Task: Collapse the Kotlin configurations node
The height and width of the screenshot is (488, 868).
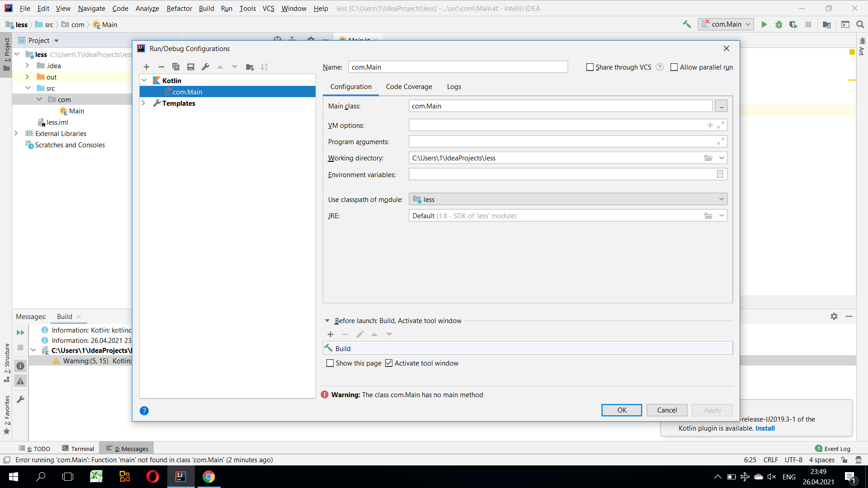Action: pyautogui.click(x=144, y=80)
